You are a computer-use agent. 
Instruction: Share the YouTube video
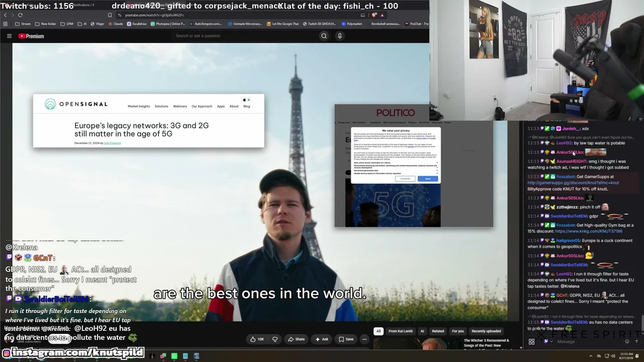[x=296, y=339]
